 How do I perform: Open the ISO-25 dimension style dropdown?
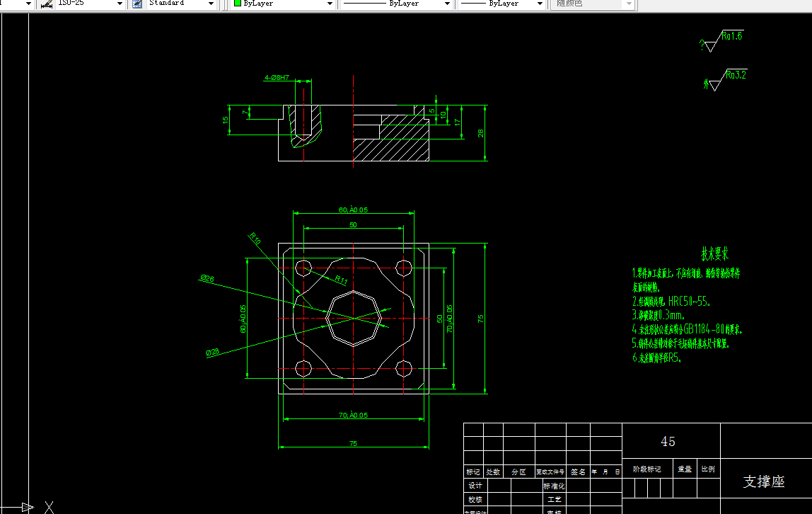pos(120,4)
